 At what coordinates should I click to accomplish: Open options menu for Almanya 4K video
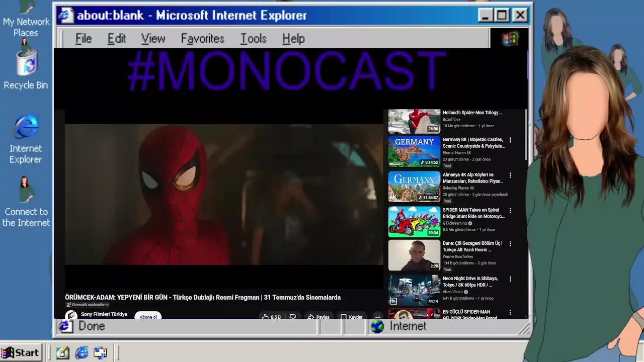tap(510, 175)
